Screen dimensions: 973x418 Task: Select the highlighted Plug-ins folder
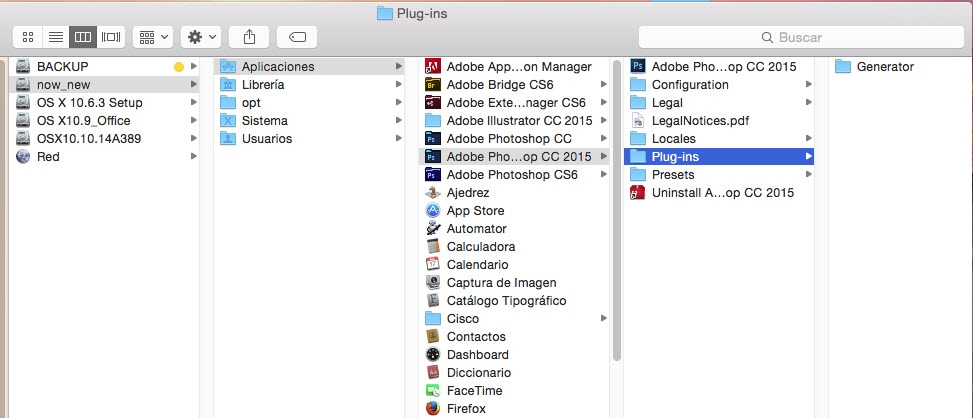click(719, 156)
